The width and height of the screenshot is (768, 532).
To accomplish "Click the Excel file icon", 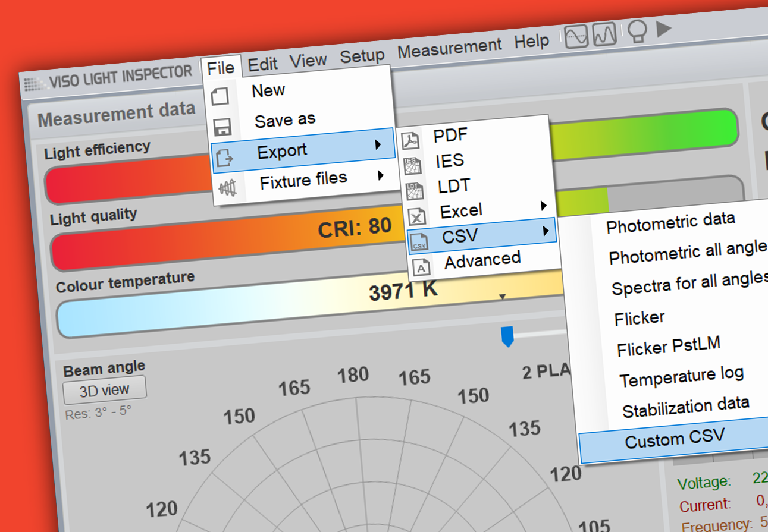I will (x=417, y=216).
